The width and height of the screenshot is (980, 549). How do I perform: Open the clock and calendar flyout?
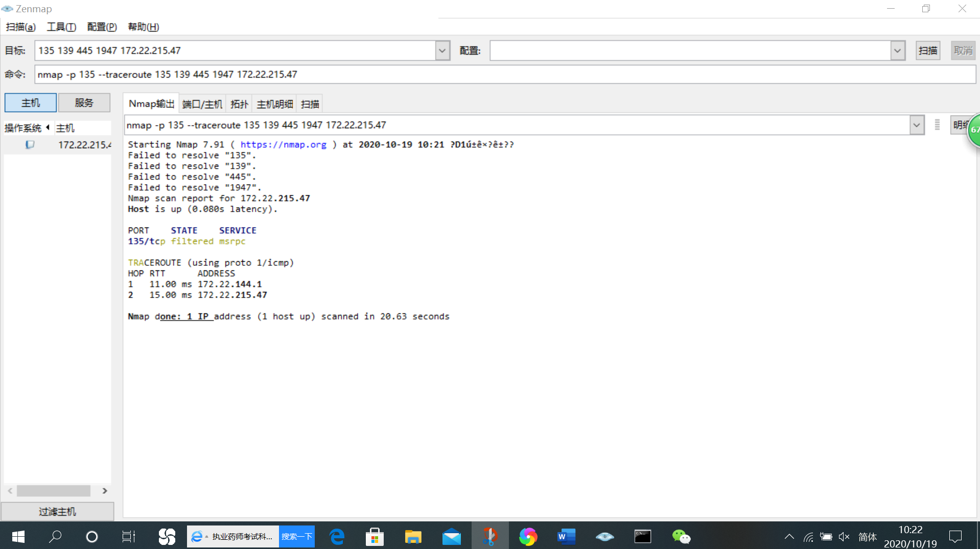pos(911,536)
